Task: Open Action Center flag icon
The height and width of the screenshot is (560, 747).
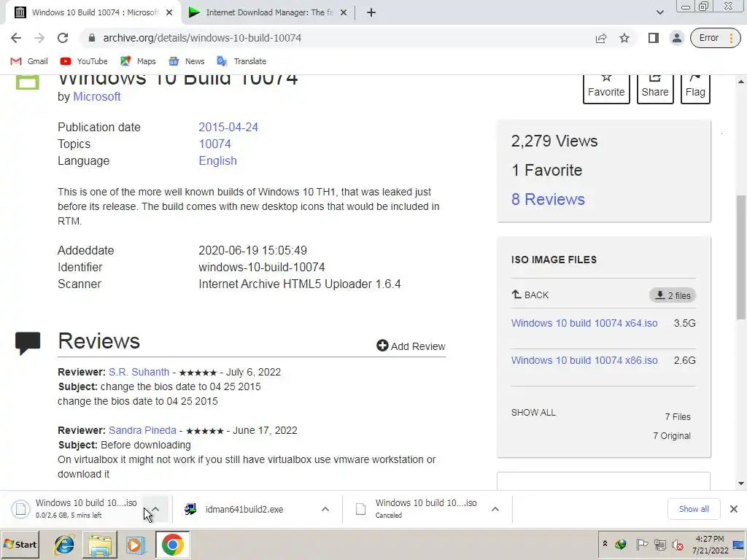Action: [642, 544]
